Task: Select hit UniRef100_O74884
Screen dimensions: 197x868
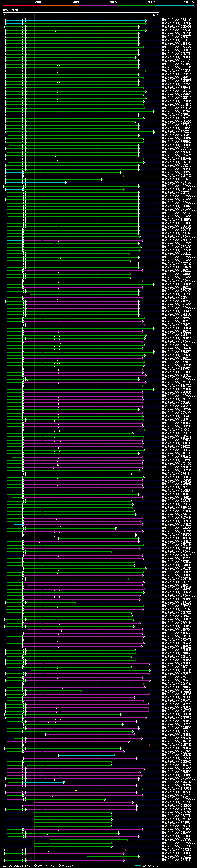Action: pos(177,474)
